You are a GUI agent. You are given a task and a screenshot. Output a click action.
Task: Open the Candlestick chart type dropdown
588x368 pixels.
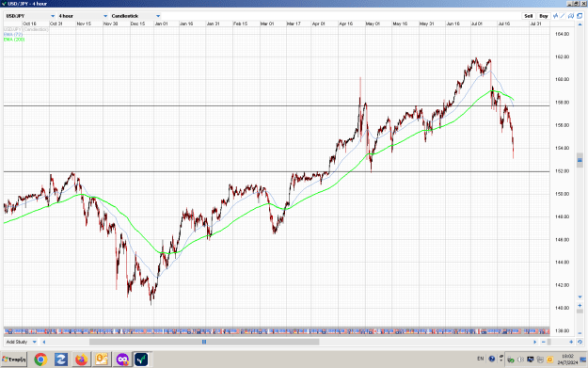pyautogui.click(x=135, y=16)
